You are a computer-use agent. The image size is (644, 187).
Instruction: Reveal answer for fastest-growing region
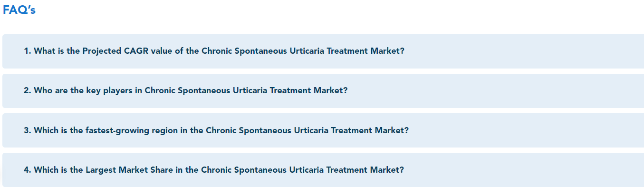pos(323,130)
